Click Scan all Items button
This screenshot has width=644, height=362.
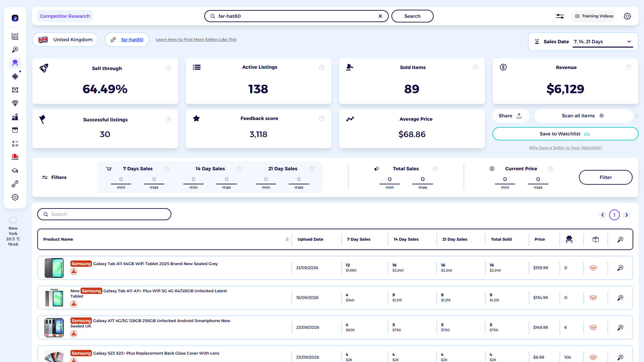click(583, 116)
